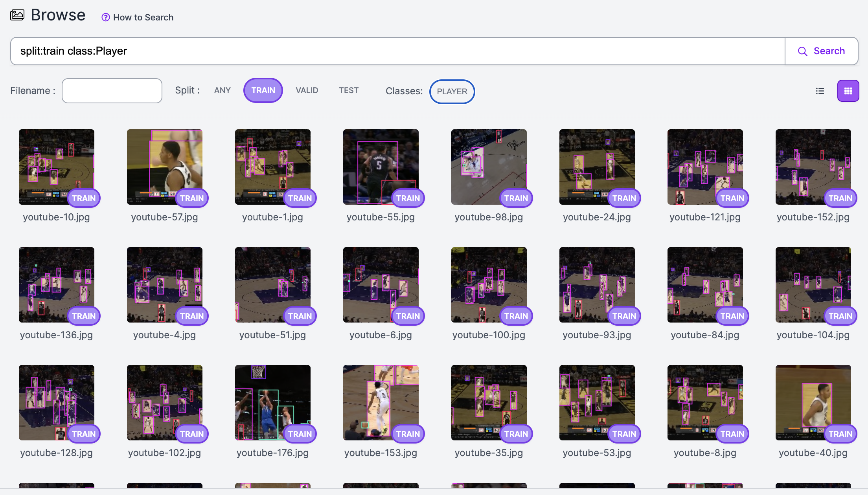Switch to list view icon
Image resolution: width=868 pixels, height=495 pixels.
(x=820, y=91)
